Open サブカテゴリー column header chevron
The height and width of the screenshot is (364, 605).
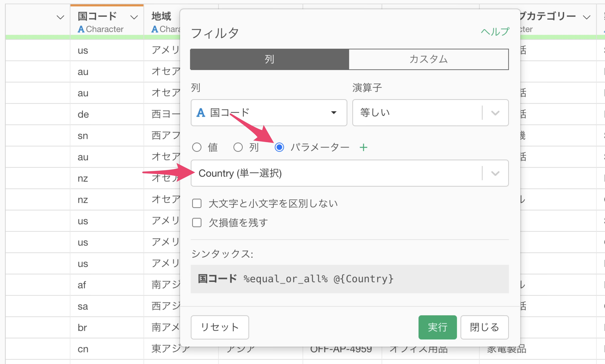587,17
